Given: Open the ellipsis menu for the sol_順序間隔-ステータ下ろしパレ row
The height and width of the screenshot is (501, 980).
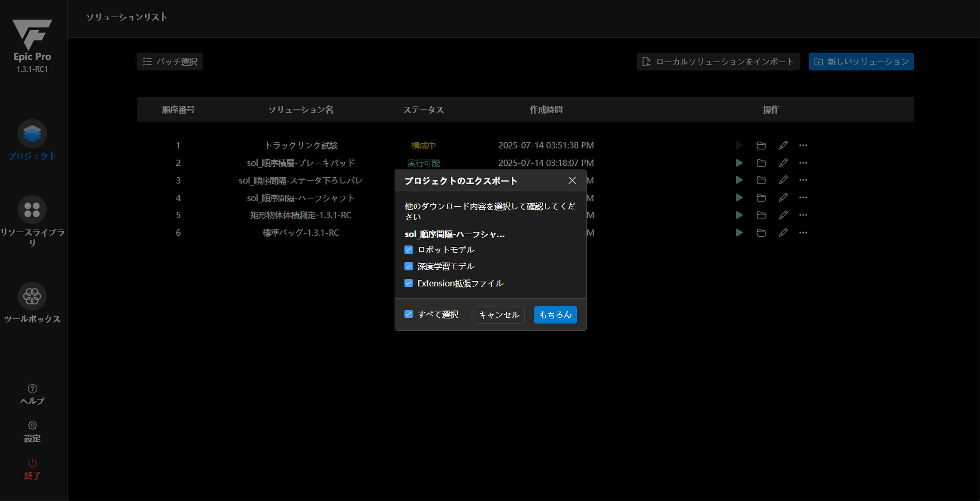Looking at the screenshot, I should coord(803,180).
